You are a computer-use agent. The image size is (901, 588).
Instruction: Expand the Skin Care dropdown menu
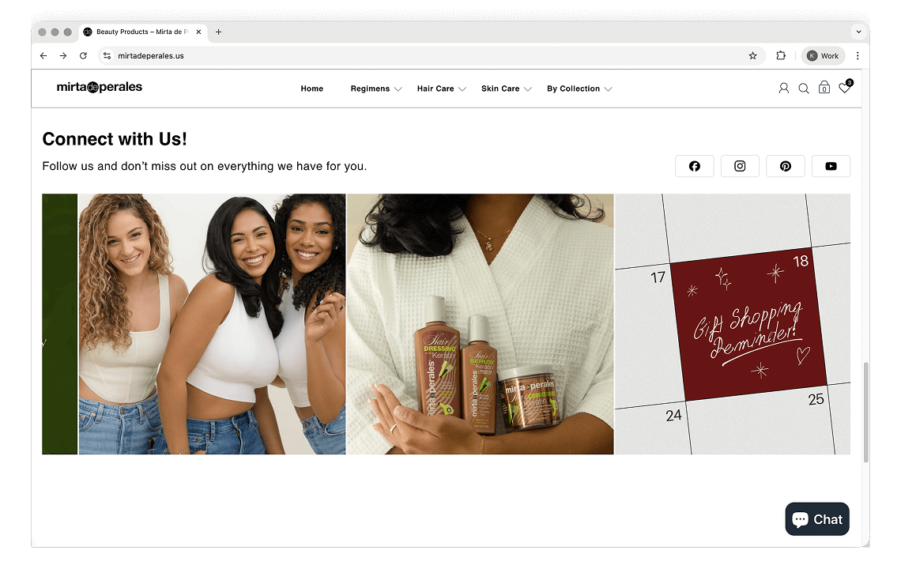point(507,89)
